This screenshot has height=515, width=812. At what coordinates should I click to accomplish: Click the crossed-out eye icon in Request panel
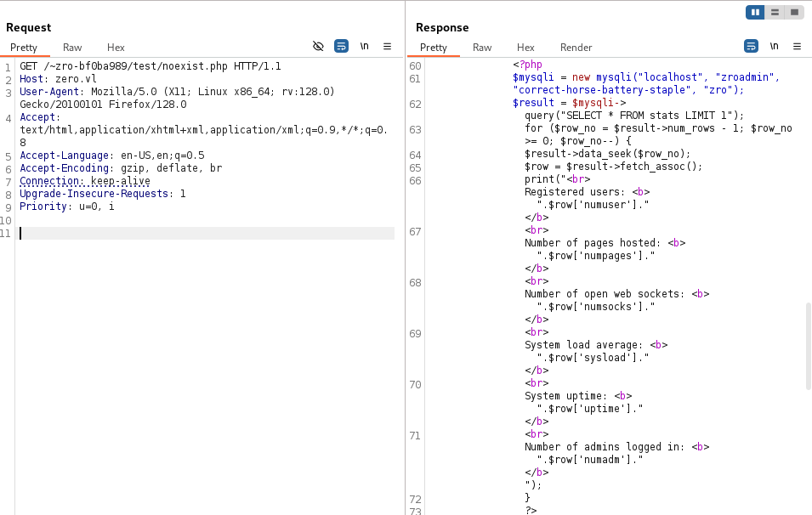click(x=318, y=47)
